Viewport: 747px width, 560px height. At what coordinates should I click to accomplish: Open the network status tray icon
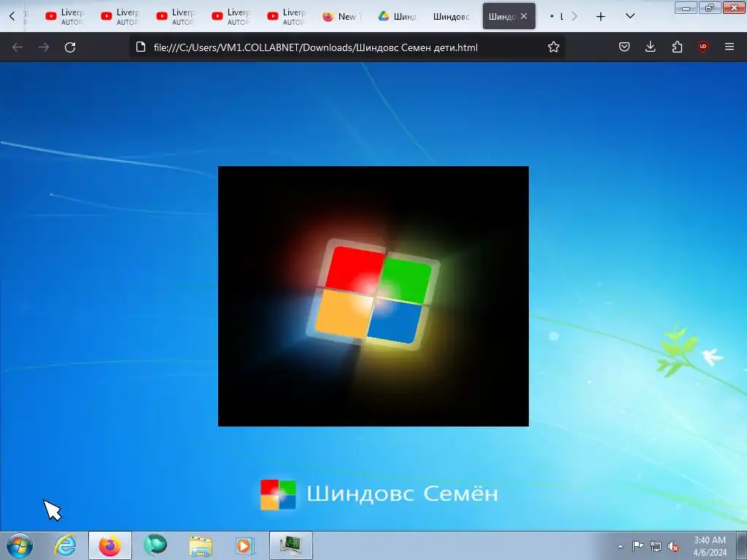coord(656,546)
